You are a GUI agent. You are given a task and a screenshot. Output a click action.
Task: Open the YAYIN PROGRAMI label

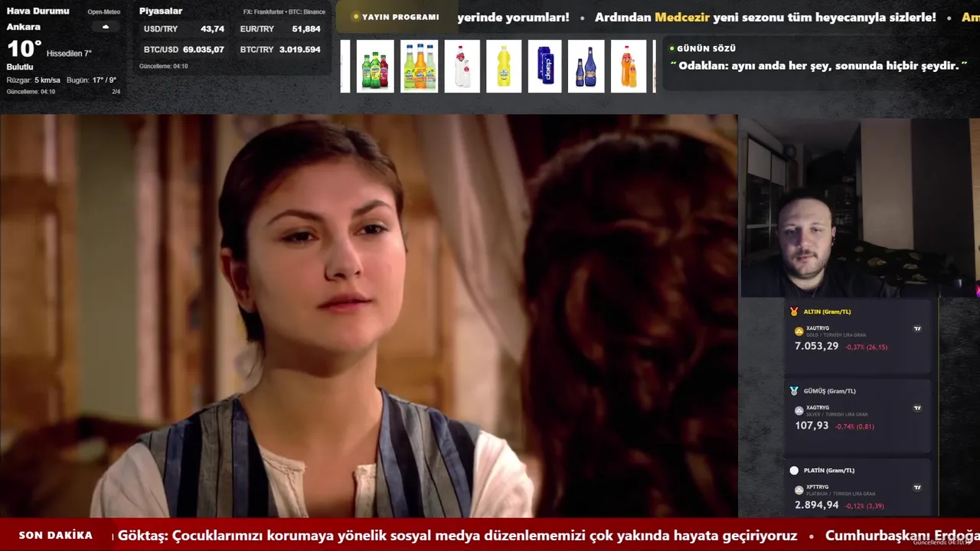(x=400, y=17)
